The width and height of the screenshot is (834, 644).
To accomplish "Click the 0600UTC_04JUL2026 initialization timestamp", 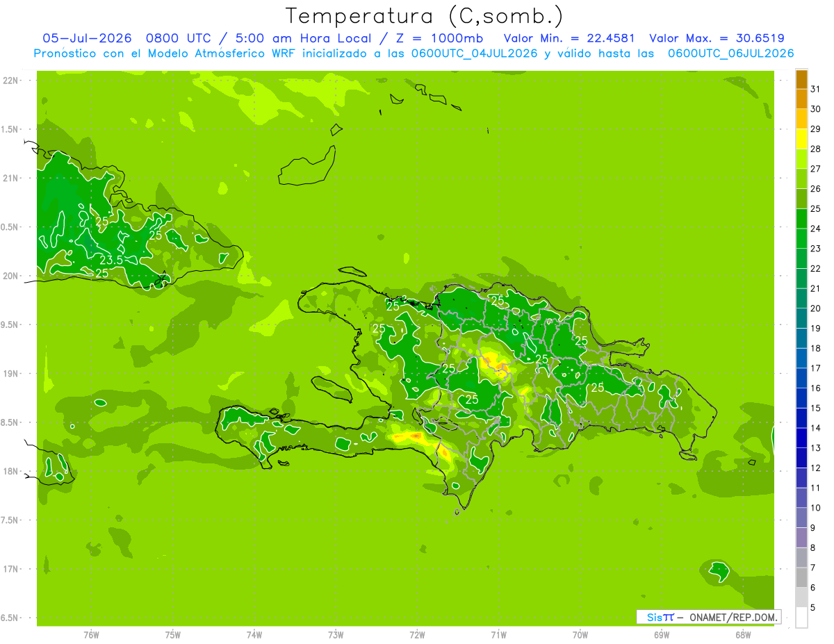I will click(474, 53).
